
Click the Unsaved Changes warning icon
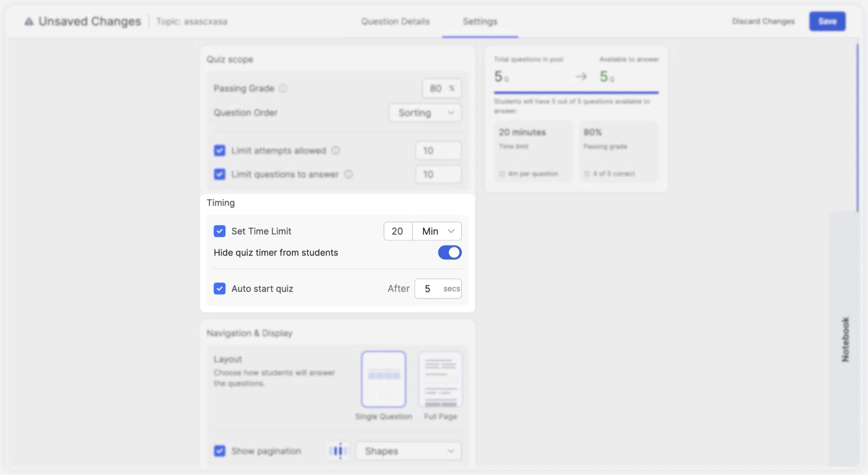[29, 21]
